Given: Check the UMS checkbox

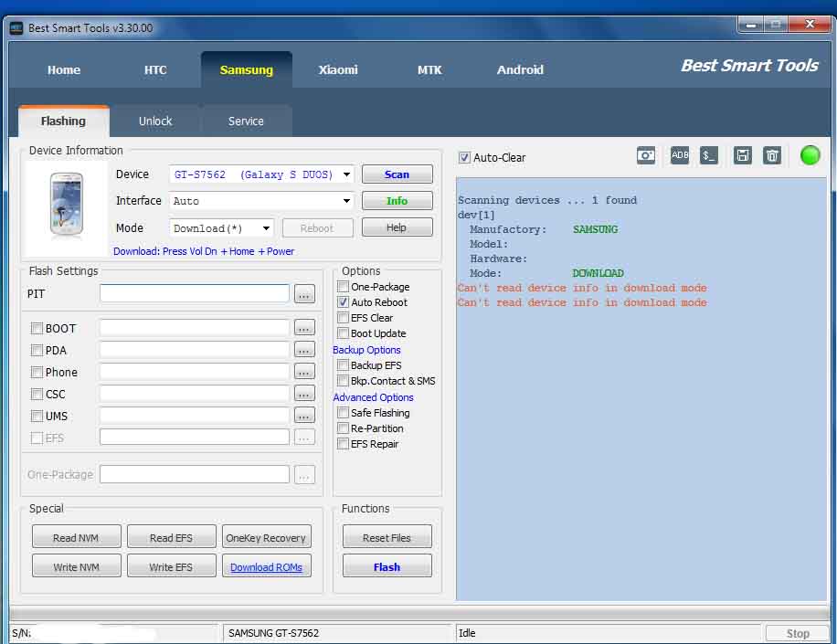Looking at the screenshot, I should [x=37, y=416].
